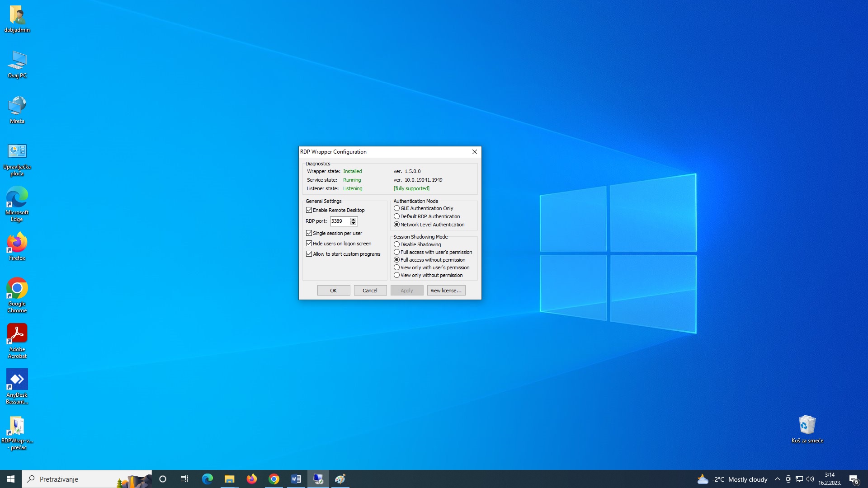Open File Explorer from the taskbar
The width and height of the screenshot is (868, 488).
pos(230,479)
